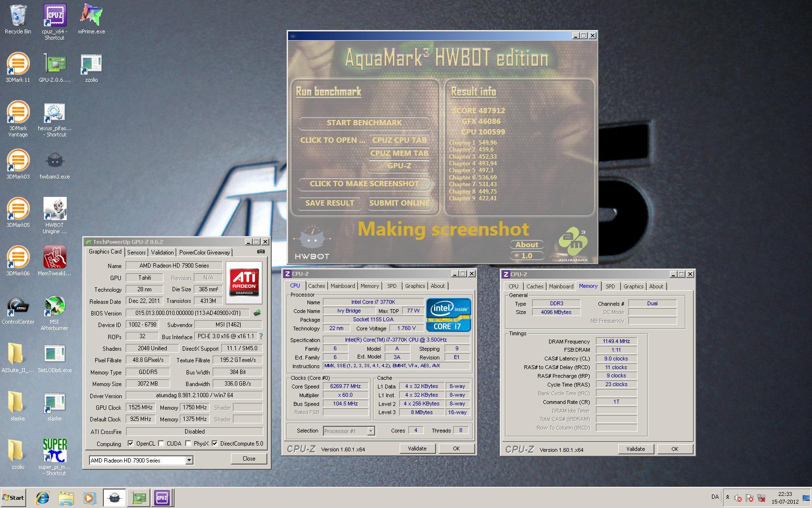Click Bus Interface question mark in GPU-Z
This screenshot has width=812, height=508.
click(x=261, y=336)
